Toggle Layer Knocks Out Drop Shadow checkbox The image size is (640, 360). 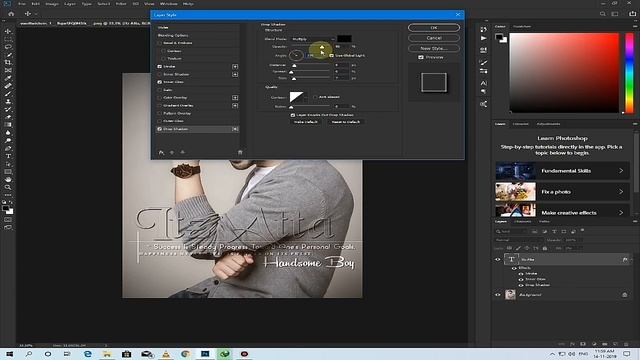pyautogui.click(x=293, y=116)
